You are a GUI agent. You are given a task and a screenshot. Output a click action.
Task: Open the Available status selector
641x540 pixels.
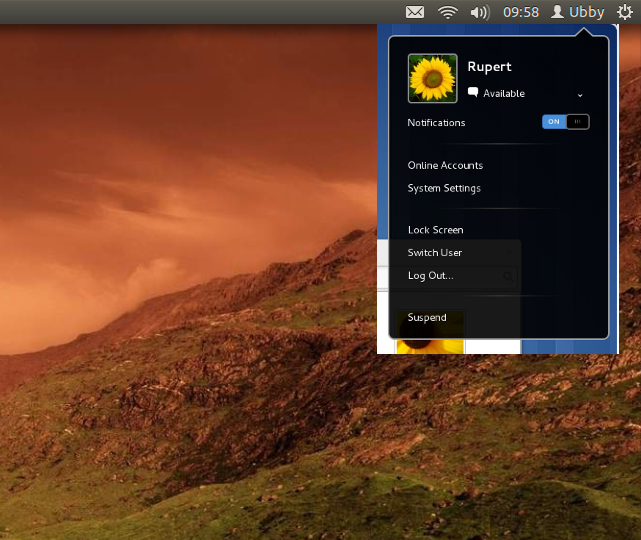(x=504, y=94)
